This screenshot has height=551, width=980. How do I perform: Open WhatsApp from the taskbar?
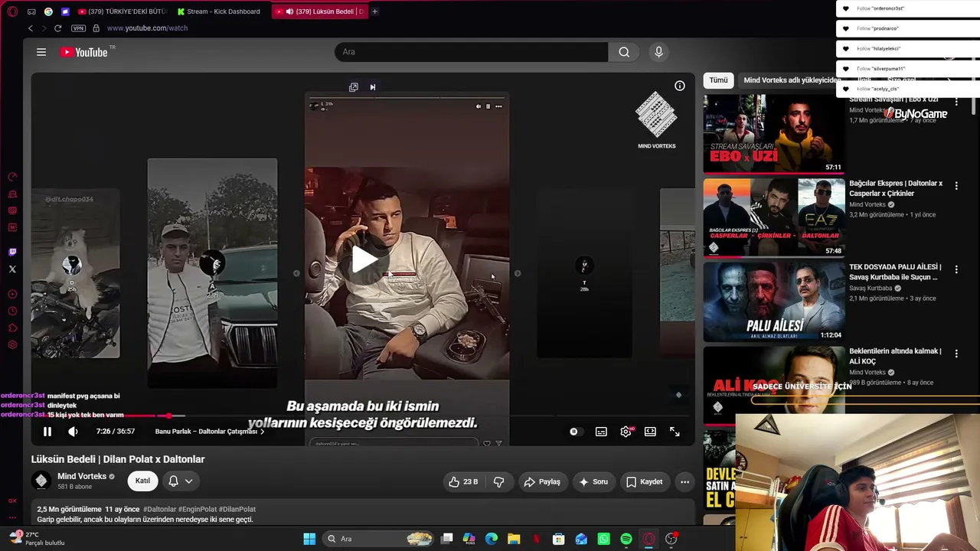pyautogui.click(x=604, y=539)
